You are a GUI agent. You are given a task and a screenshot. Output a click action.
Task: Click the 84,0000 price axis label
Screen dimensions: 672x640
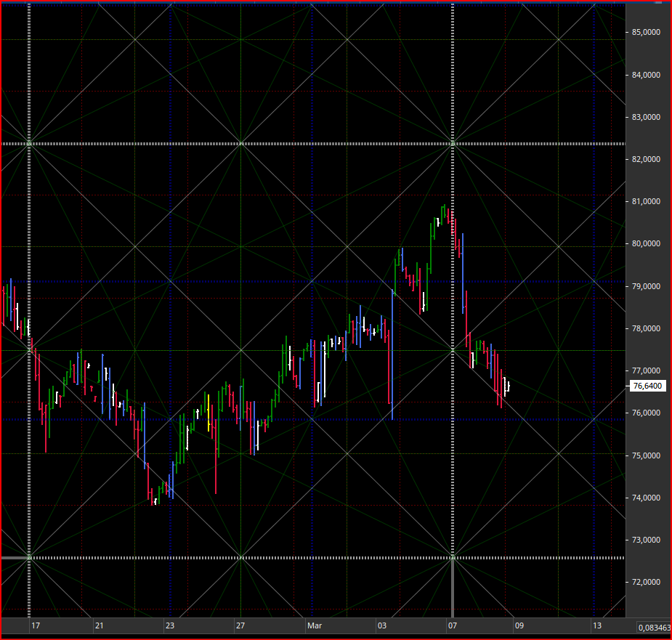coord(646,75)
